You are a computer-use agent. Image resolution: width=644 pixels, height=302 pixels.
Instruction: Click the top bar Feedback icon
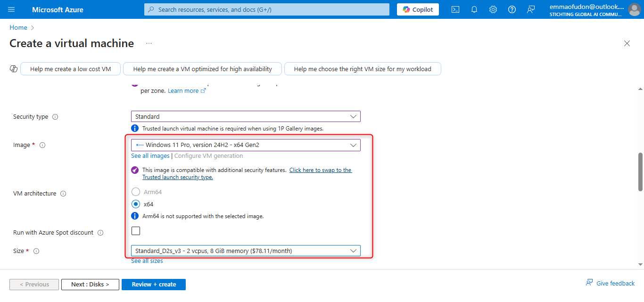531,9
